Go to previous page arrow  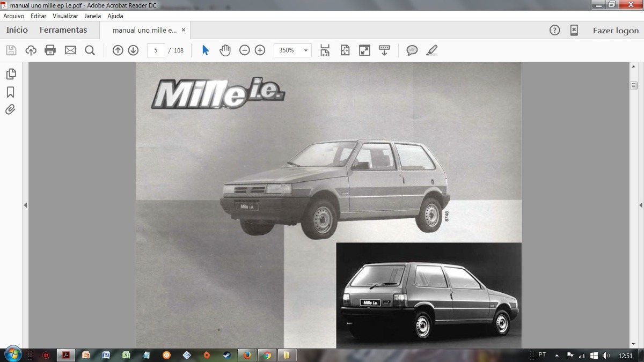click(118, 50)
